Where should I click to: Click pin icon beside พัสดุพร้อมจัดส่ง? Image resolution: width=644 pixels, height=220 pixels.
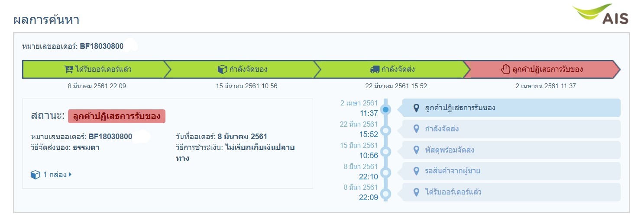(416, 150)
